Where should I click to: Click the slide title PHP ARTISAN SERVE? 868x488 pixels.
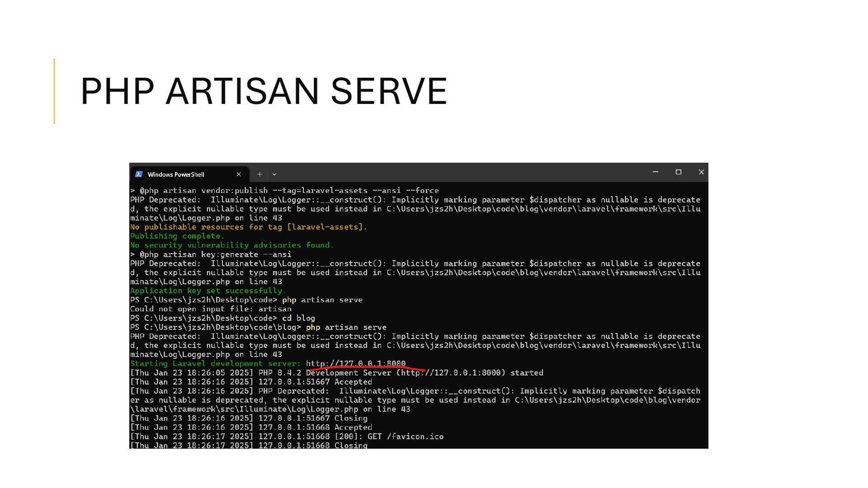pyautogui.click(x=264, y=92)
